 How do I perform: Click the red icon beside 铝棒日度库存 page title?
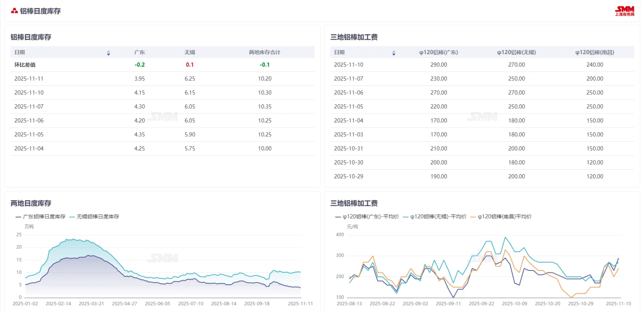(x=14, y=11)
